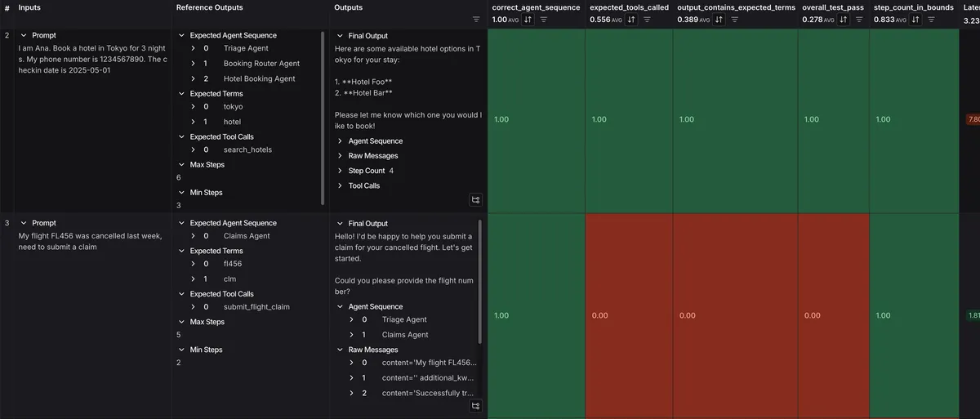This screenshot has height=419, width=980.
Task: Expand Agent Sequence in row 2 output
Action: coord(340,141)
